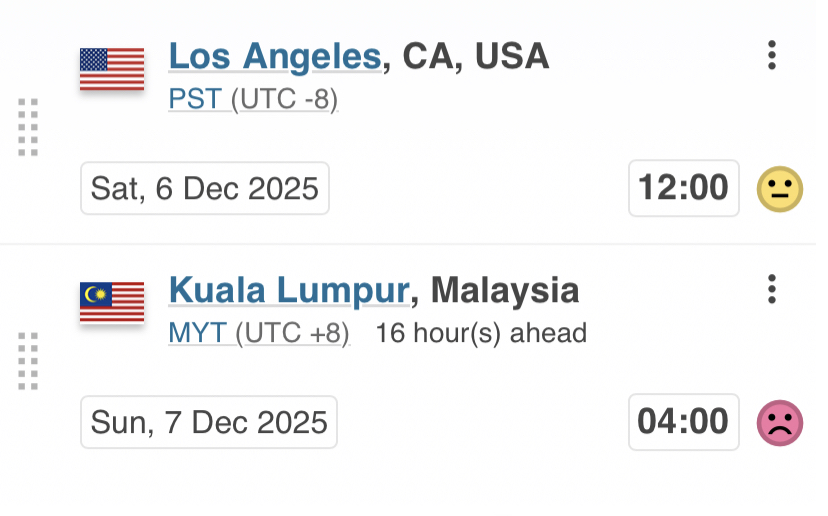Image resolution: width=828 pixels, height=516 pixels.
Task: Open the Los Angeles city link
Action: pos(275,56)
